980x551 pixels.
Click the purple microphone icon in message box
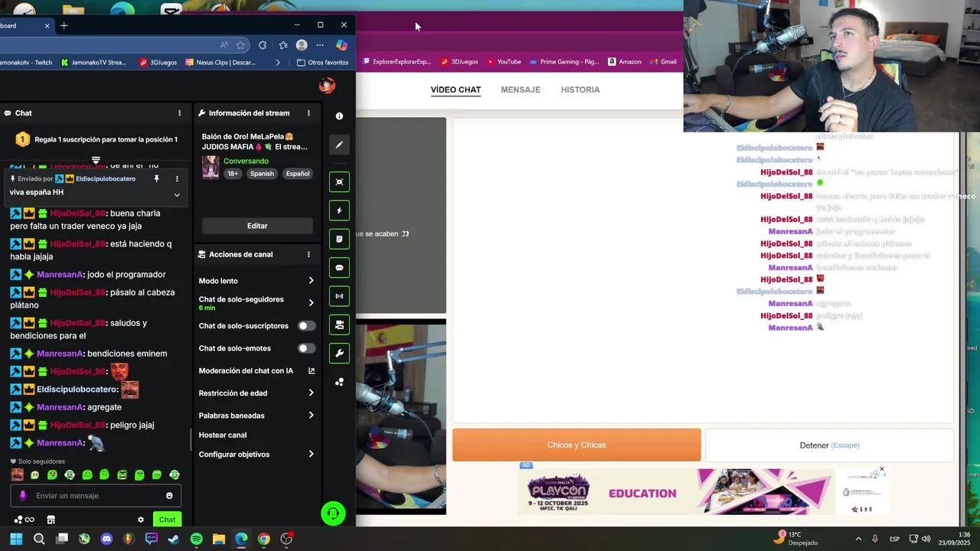coord(23,496)
